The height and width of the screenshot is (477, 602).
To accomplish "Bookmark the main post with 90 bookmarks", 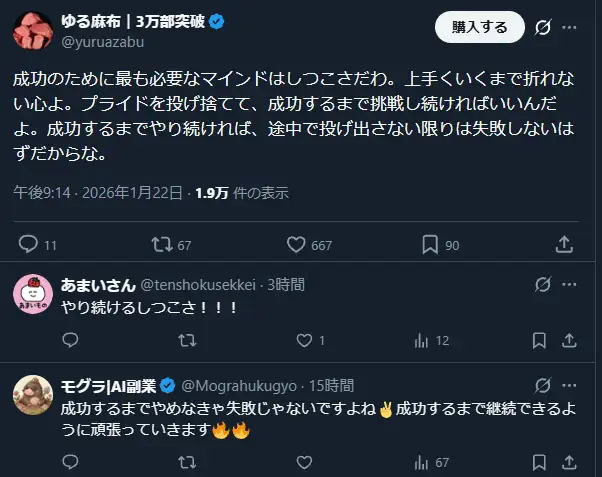I will coord(429,244).
